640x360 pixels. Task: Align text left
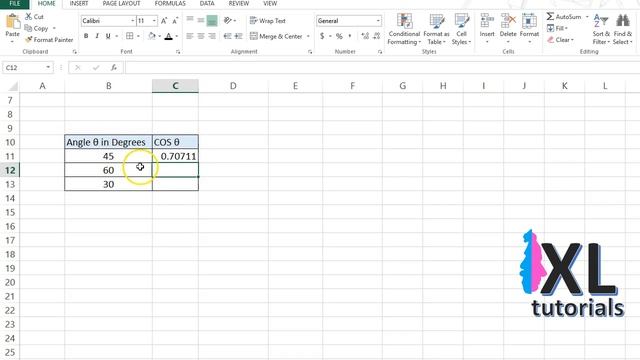coord(190,36)
